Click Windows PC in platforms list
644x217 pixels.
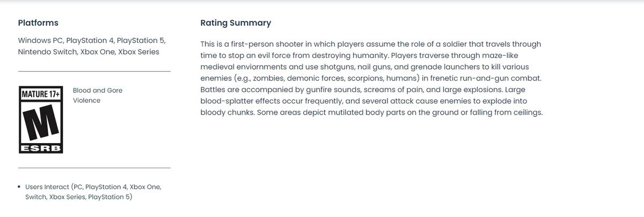tap(40, 41)
